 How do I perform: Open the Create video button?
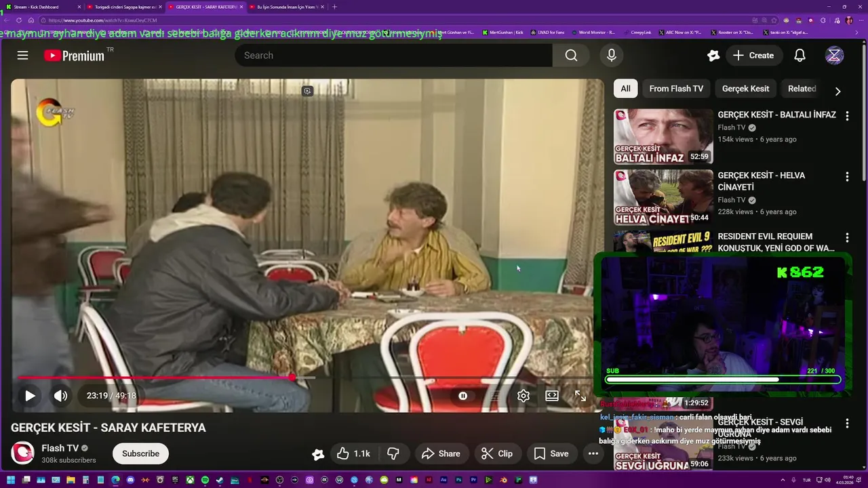753,56
